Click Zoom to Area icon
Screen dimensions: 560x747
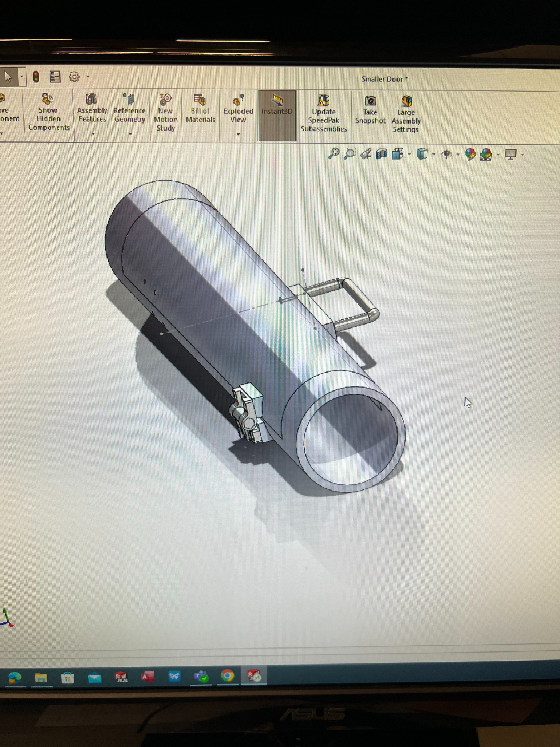coord(349,153)
